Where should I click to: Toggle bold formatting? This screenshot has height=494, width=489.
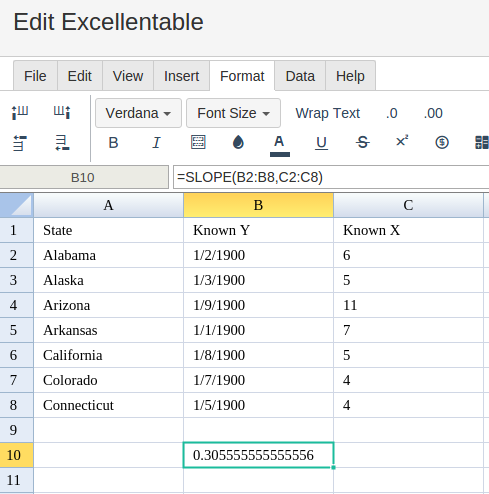tap(113, 143)
